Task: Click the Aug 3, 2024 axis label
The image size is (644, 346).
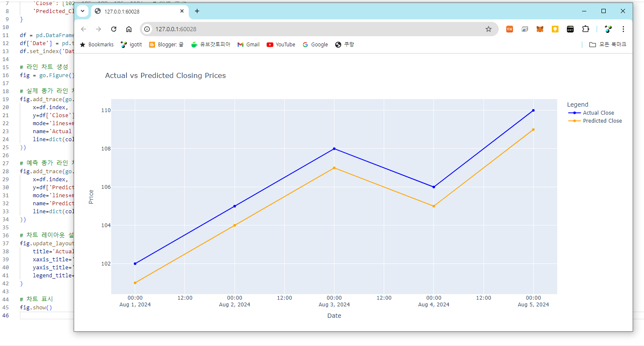Action: tap(334, 305)
